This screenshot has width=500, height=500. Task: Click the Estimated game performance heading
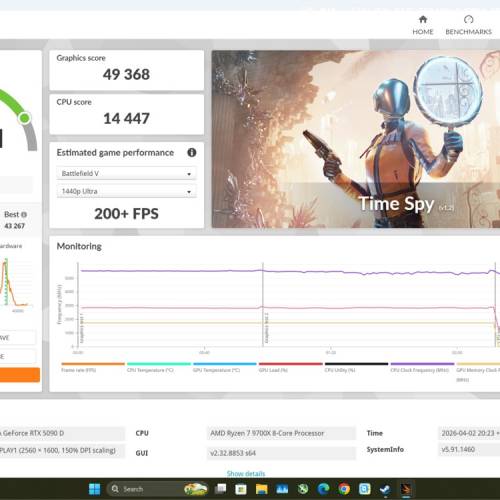pyautogui.click(x=115, y=153)
